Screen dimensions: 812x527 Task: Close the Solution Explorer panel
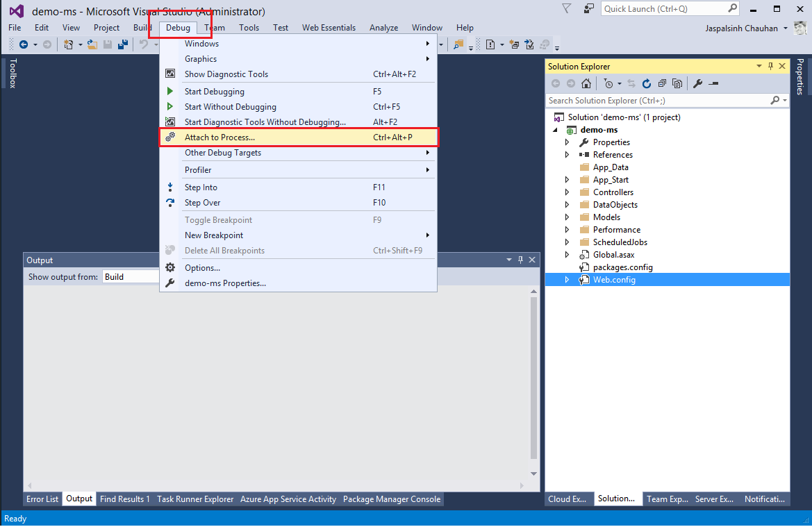(x=783, y=66)
